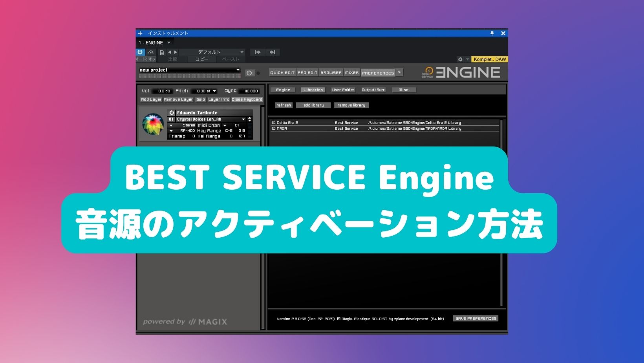
Task: Click the Sync tempo value field
Action: 251,91
